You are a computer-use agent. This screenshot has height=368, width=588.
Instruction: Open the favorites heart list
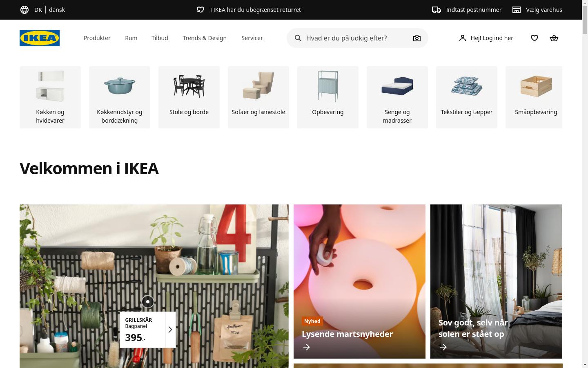pos(535,38)
